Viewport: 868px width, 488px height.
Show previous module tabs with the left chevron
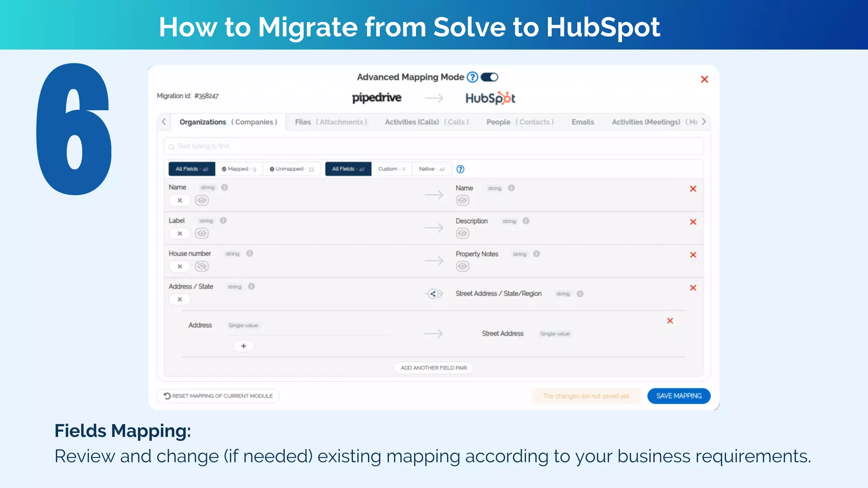pos(164,122)
